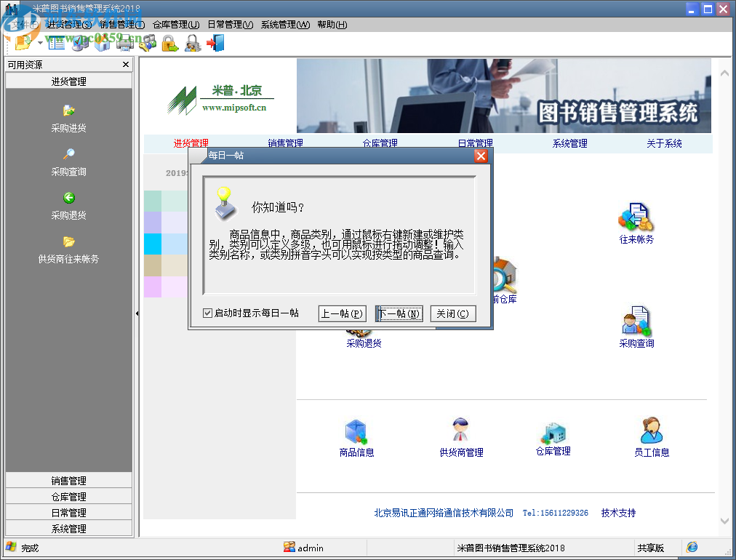This screenshot has height=560, width=736.
Task: Open 进货管理(S) menu
Action: 68,25
